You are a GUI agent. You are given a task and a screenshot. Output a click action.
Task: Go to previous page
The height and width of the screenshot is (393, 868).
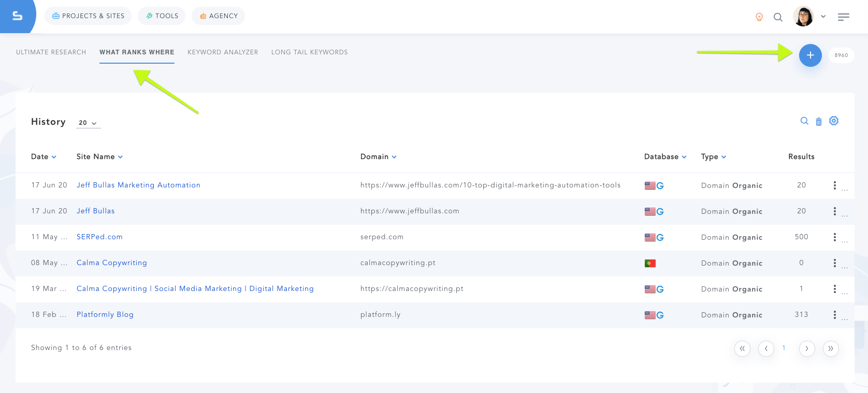point(766,348)
